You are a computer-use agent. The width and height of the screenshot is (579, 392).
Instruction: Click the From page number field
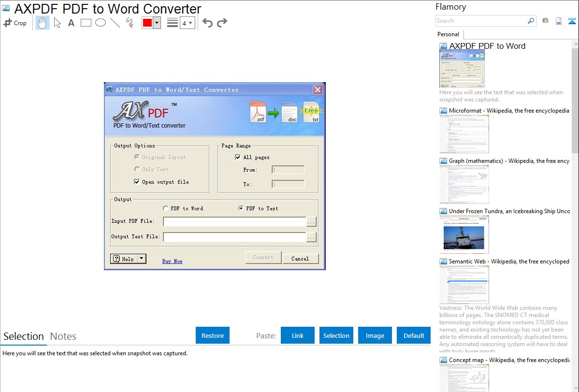click(x=288, y=170)
